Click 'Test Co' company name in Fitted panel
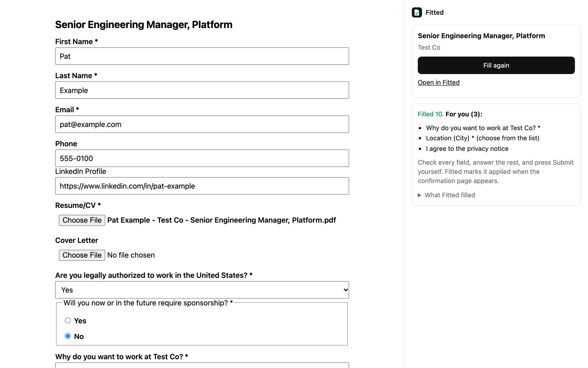The height and width of the screenshot is (368, 588). point(429,47)
